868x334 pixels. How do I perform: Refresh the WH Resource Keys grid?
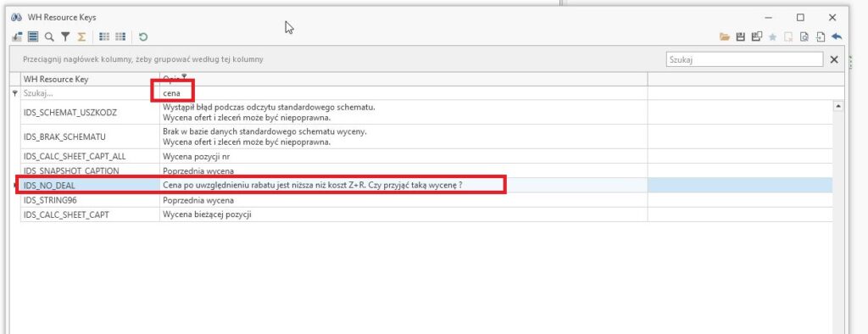143,36
